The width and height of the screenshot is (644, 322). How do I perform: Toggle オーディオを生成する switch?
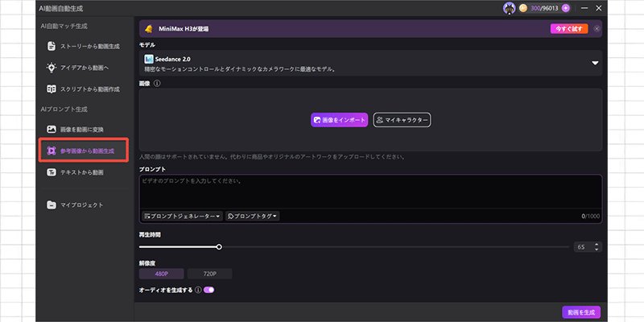tap(209, 290)
